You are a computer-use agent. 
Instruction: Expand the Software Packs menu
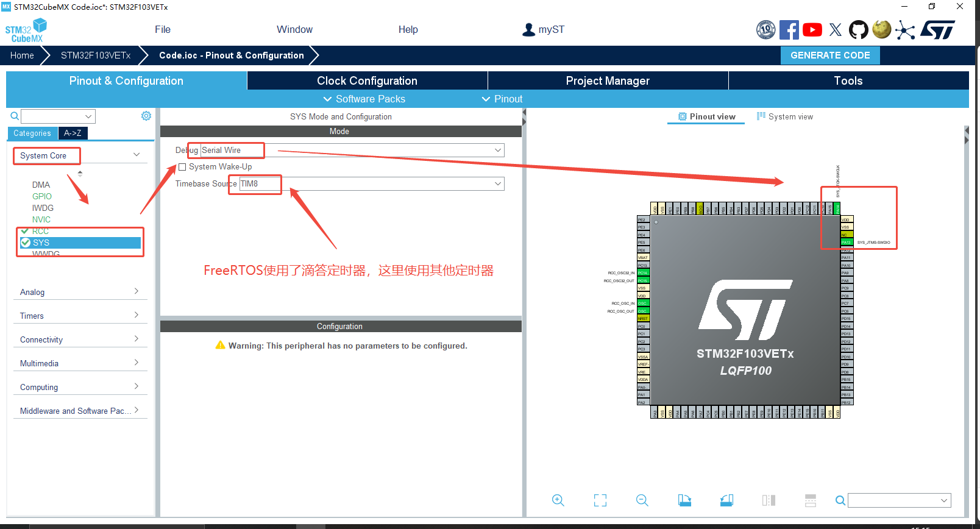[364, 99]
